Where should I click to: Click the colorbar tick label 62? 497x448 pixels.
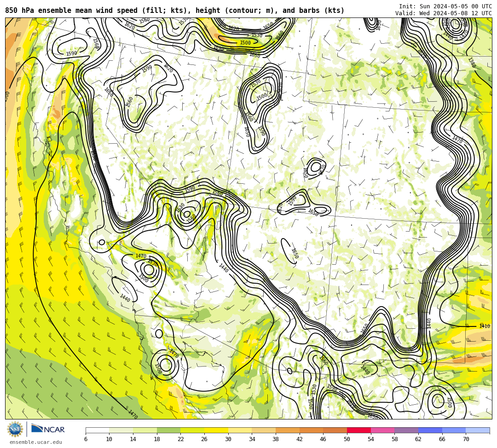coord(418,439)
